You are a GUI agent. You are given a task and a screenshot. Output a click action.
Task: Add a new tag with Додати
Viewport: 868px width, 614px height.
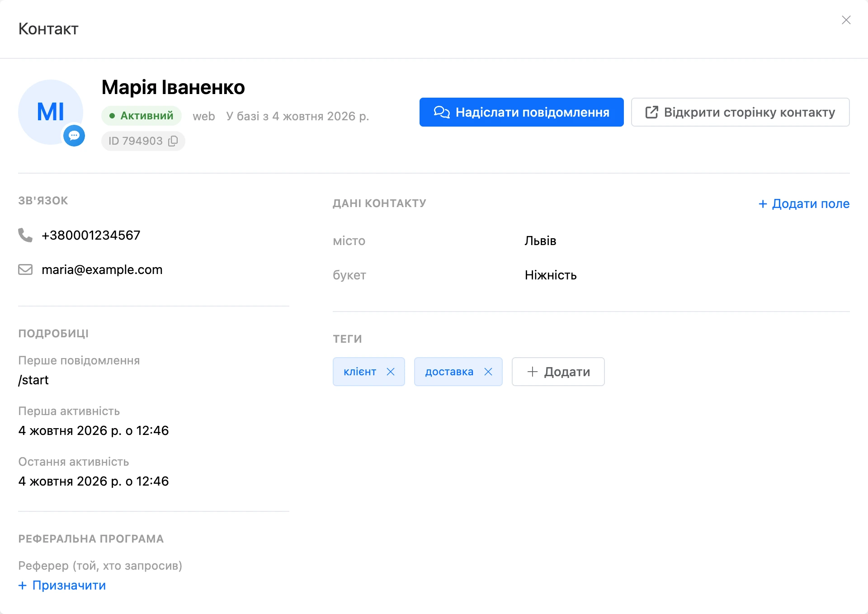(558, 372)
